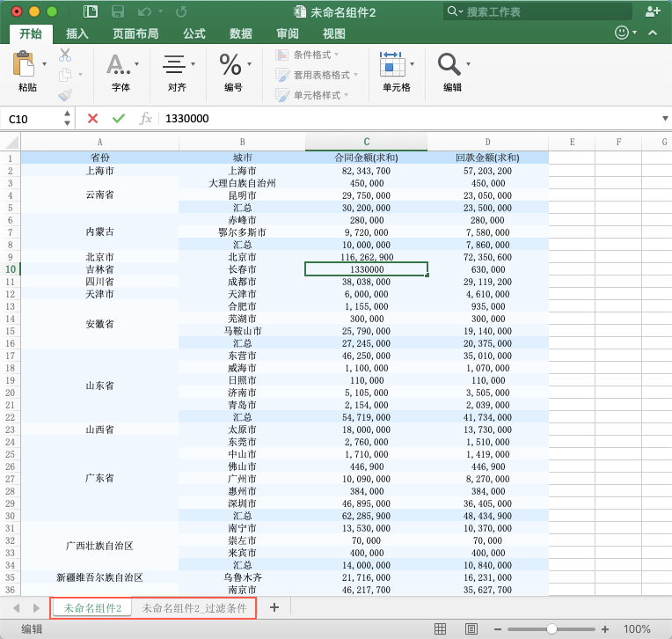Expand the 字体 dropdown arrow
This screenshot has height=639, width=672.
click(x=136, y=64)
